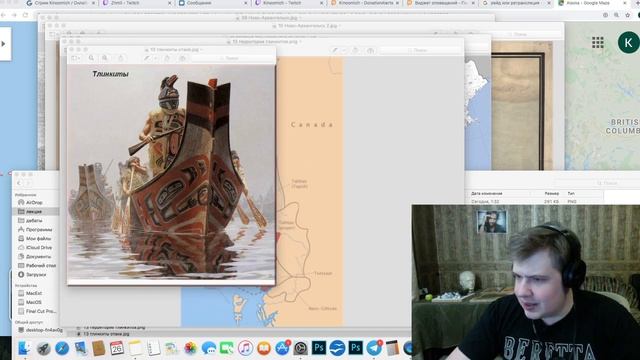The height and width of the screenshot is (360, 640).
Task: Open the Reminders list icon in dock
Action: pos(153,348)
